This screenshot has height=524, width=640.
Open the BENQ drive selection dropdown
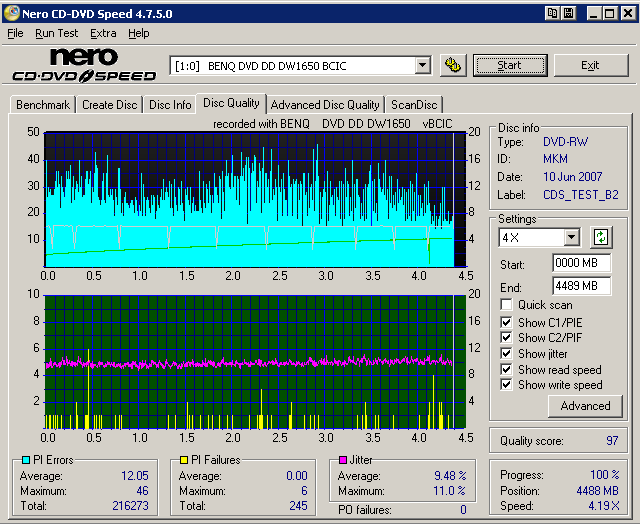pyautogui.click(x=422, y=65)
